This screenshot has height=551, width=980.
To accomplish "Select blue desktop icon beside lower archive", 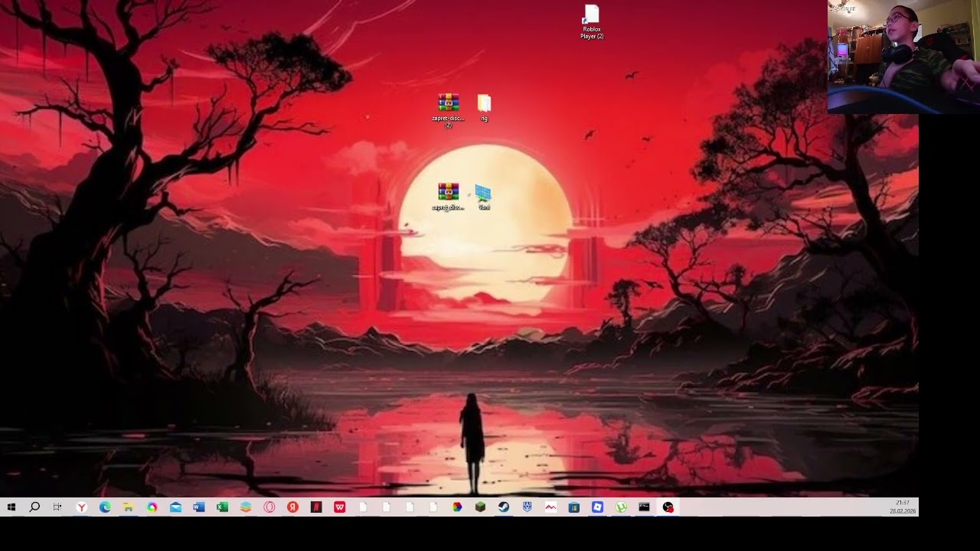I will [x=484, y=197].
